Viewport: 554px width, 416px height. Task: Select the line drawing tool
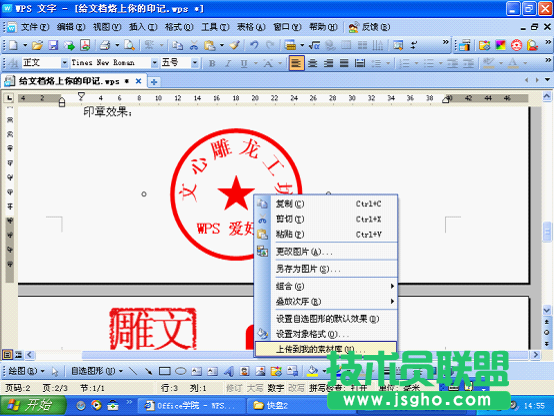point(133,371)
